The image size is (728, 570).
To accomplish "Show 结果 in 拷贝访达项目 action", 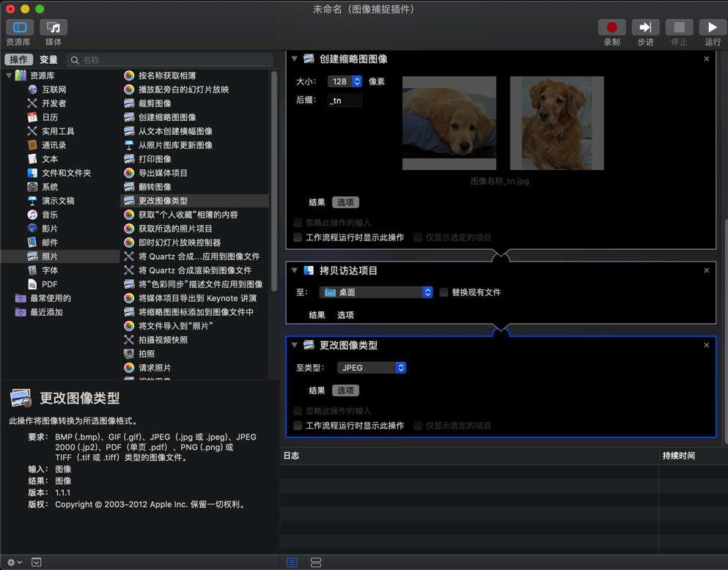I will tap(317, 315).
